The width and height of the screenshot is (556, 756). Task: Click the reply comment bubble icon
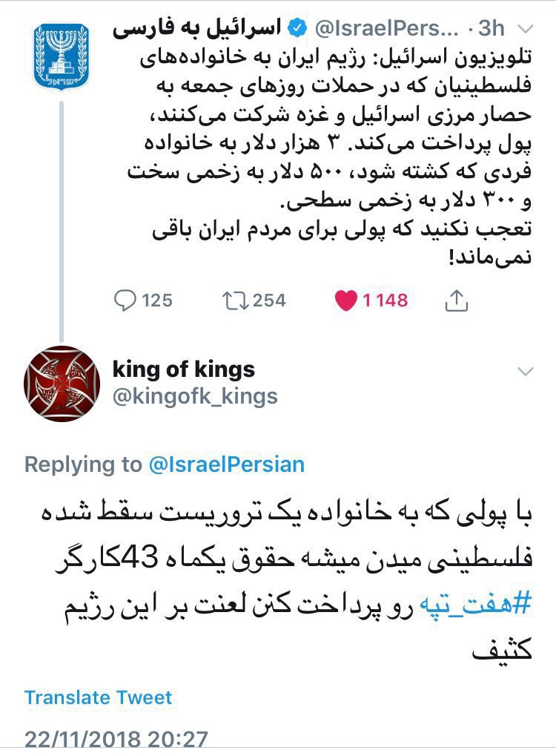coord(125,300)
